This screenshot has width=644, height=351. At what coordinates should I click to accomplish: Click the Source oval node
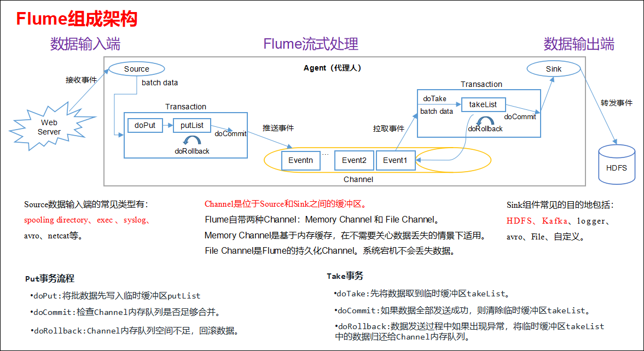(136, 69)
